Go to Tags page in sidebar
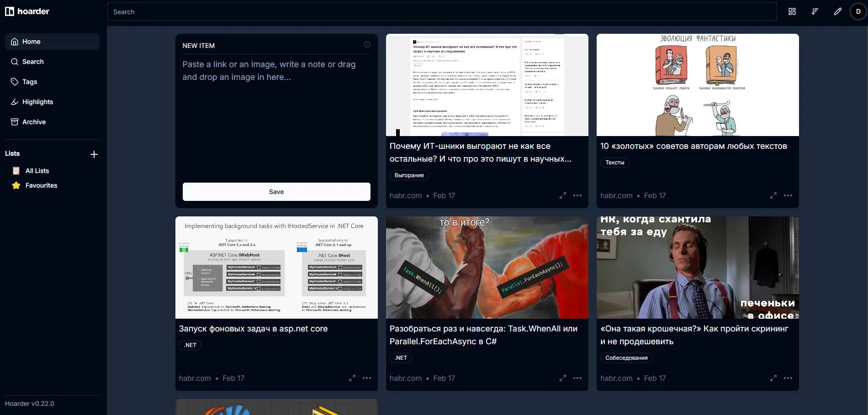Viewport: 868px width, 415px height. click(x=30, y=82)
